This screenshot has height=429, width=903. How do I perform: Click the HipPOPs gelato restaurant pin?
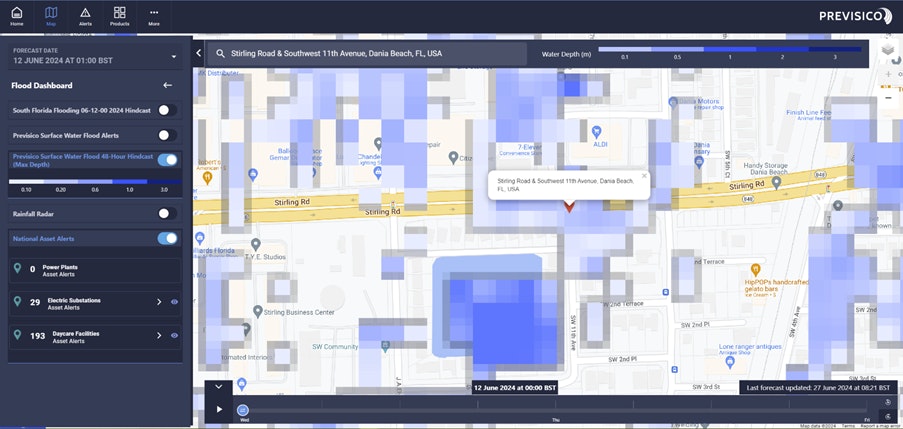(756, 269)
